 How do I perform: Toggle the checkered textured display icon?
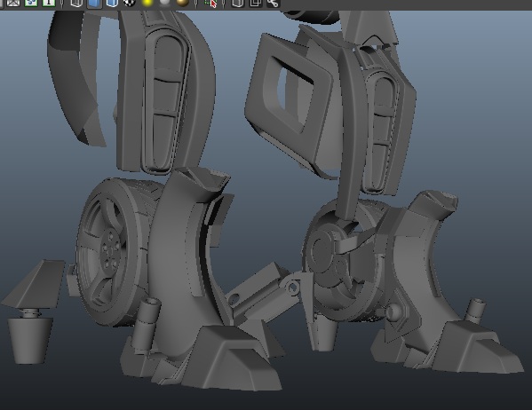tap(130, 3)
